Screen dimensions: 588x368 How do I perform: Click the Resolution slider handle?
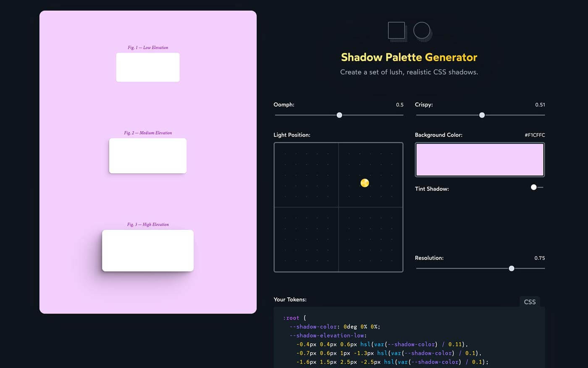pyautogui.click(x=512, y=268)
